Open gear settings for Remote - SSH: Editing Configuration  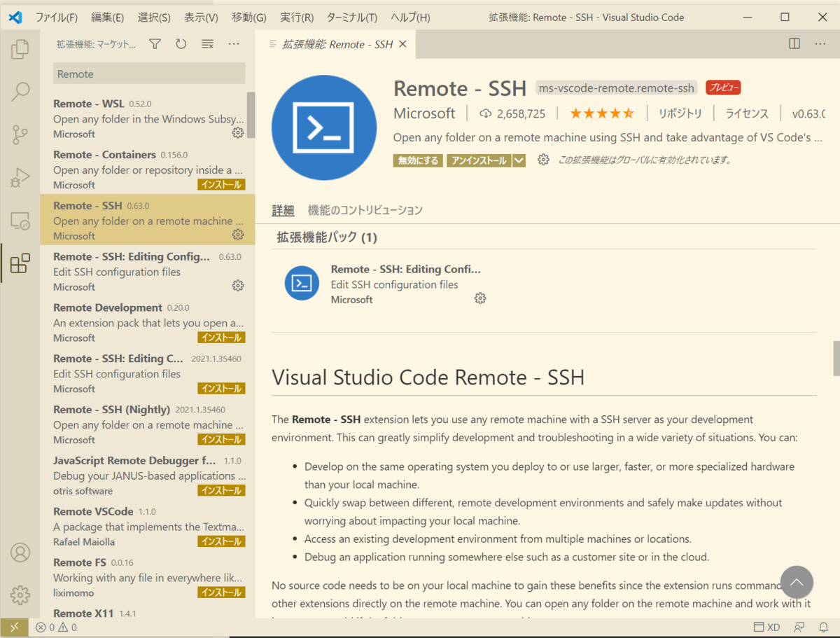click(x=237, y=285)
